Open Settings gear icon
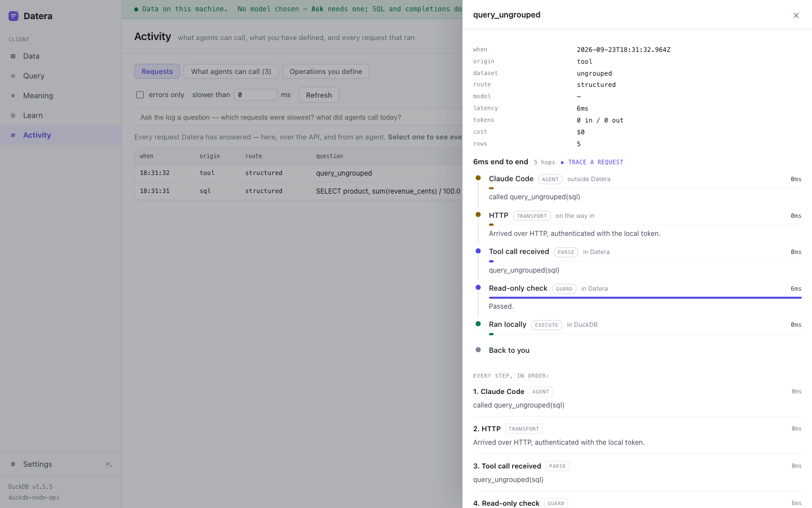Viewport: 812px width, 508px height. point(13,465)
